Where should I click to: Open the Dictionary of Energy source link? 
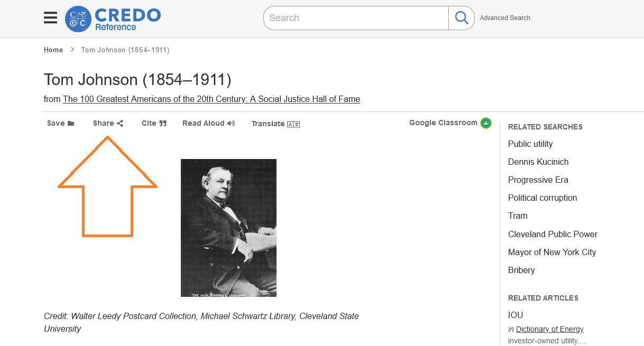coord(550,329)
